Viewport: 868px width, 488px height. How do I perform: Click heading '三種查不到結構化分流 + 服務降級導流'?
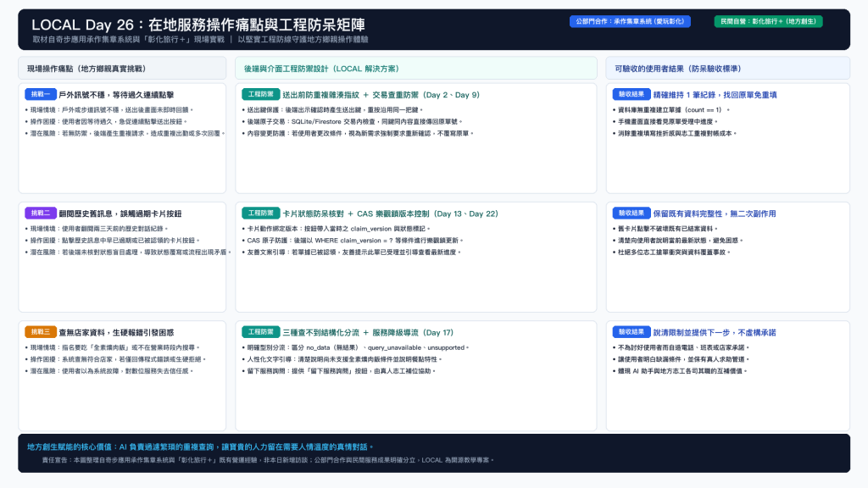click(368, 332)
